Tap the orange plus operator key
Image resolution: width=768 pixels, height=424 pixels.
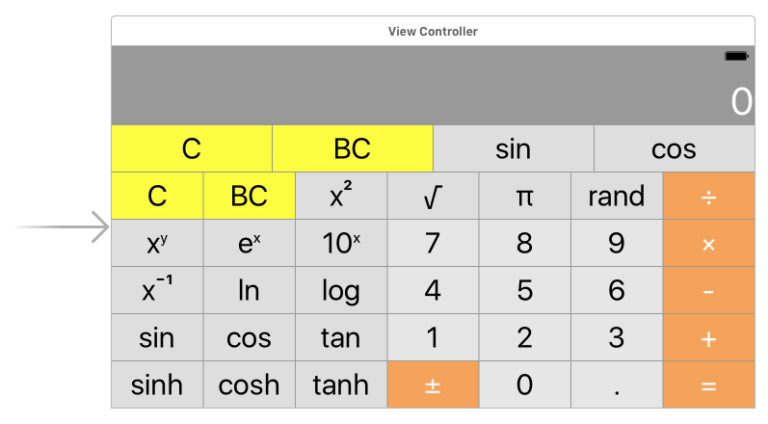[709, 337]
